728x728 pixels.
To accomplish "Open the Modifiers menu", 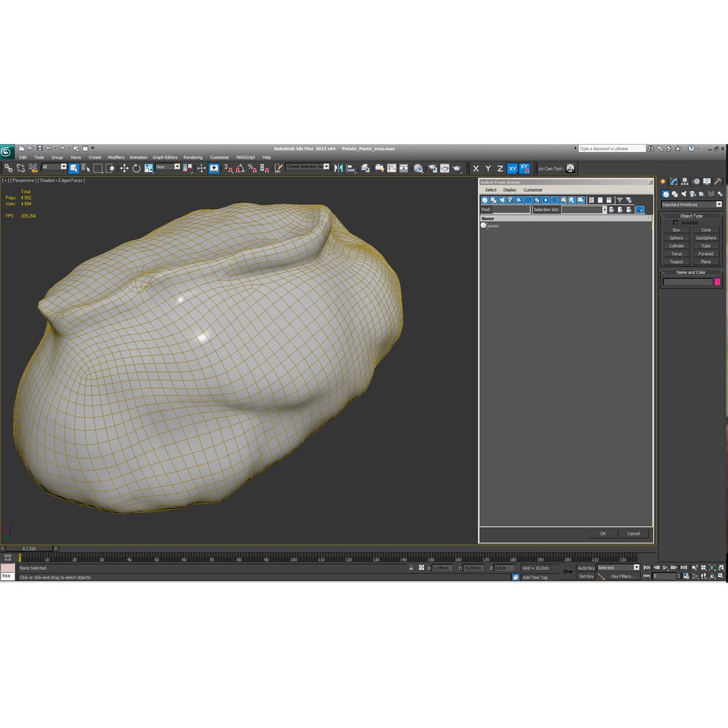I will pyautogui.click(x=116, y=157).
